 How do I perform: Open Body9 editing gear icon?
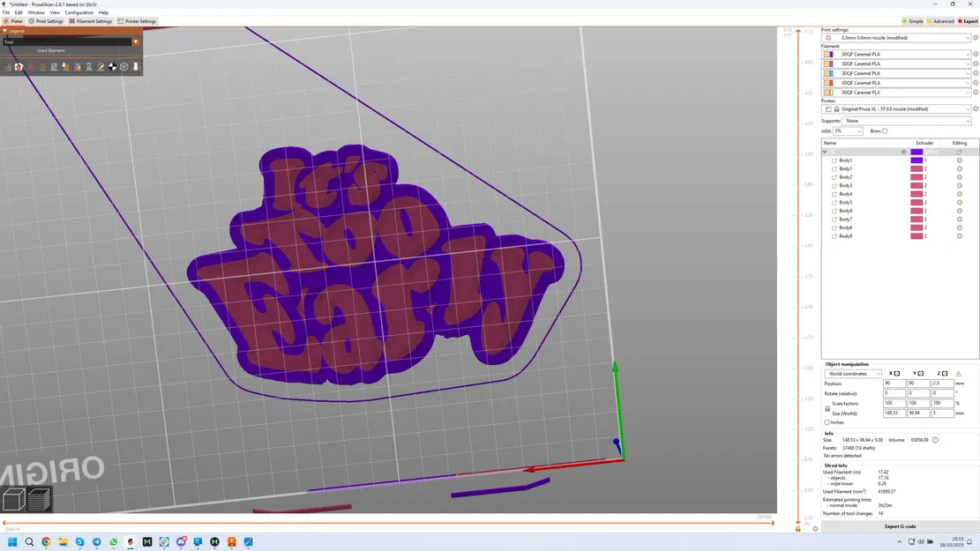click(960, 236)
